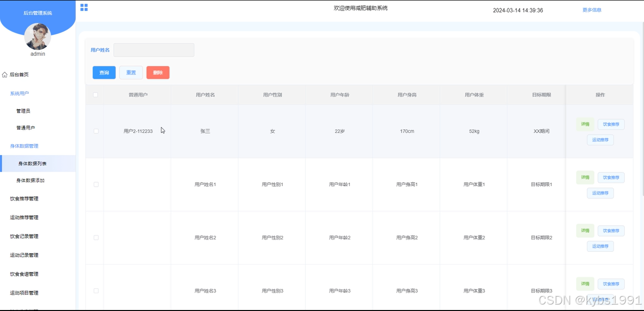
Task: Click the 2024-03-14 timestamp in header
Action: coord(518,10)
